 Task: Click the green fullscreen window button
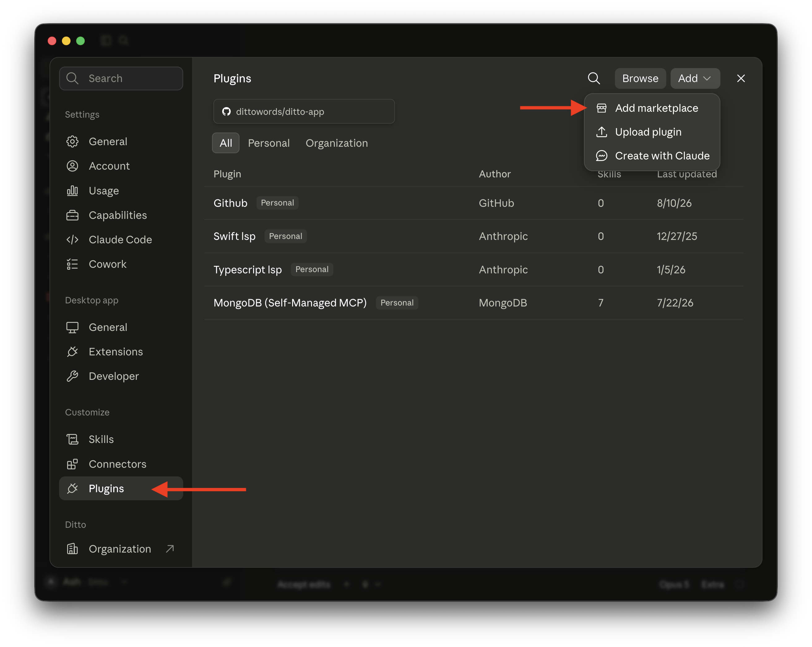click(80, 41)
